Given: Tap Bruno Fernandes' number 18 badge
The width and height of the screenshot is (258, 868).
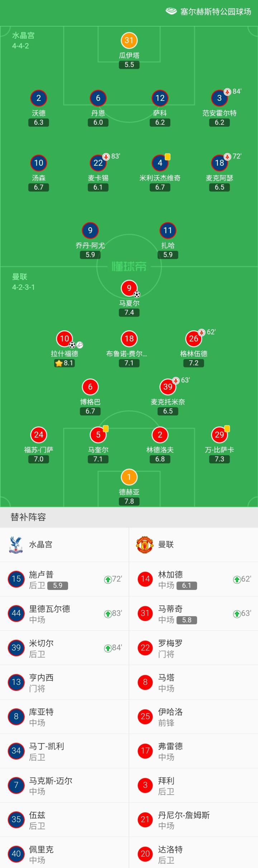Looking at the screenshot, I should 129,338.
